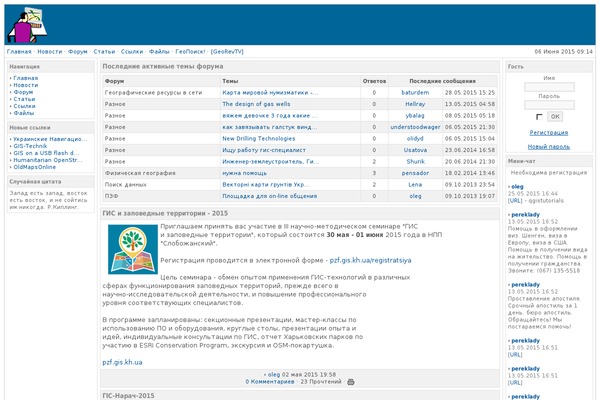Select Файлы in sidebar navigation
The height and width of the screenshot is (400, 600).
(x=24, y=113)
